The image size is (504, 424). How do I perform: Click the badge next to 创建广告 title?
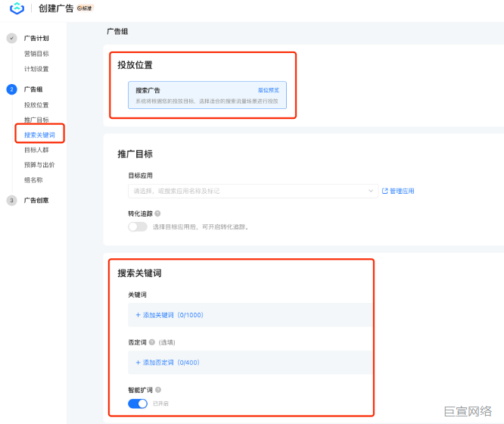[x=85, y=8]
